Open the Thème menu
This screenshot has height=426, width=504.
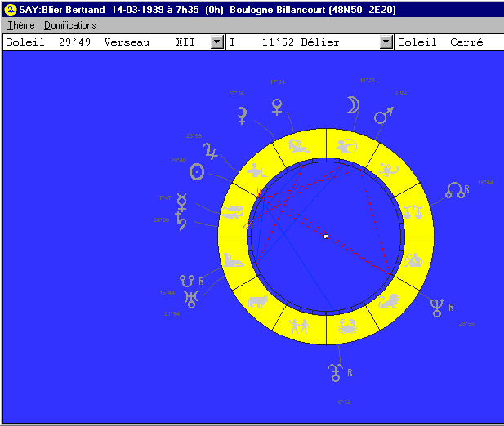20,25
